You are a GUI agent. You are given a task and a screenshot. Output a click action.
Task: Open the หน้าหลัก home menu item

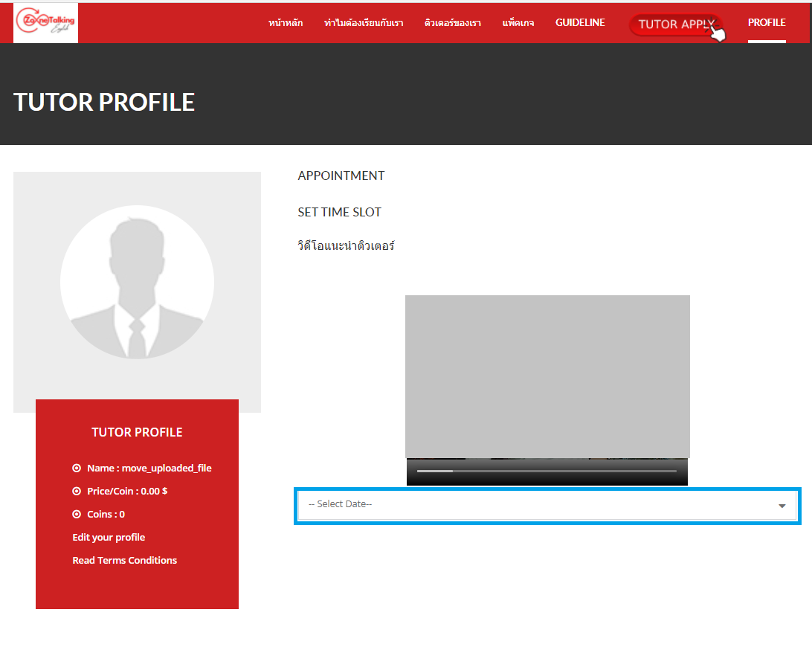(286, 23)
